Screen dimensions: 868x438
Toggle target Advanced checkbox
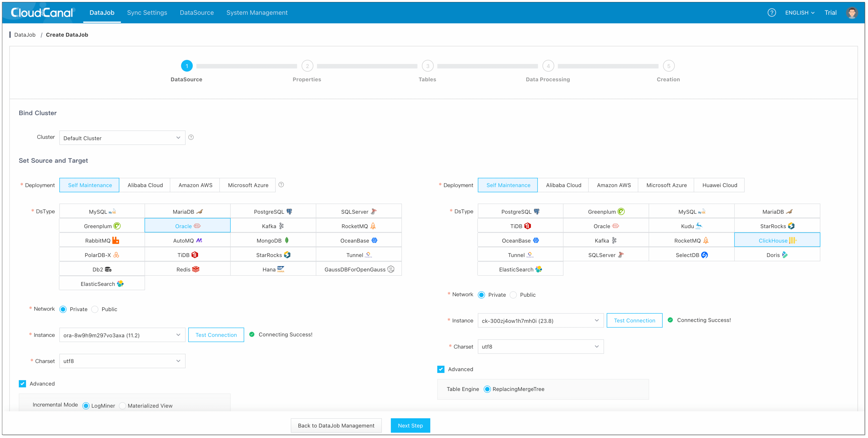[x=441, y=369]
